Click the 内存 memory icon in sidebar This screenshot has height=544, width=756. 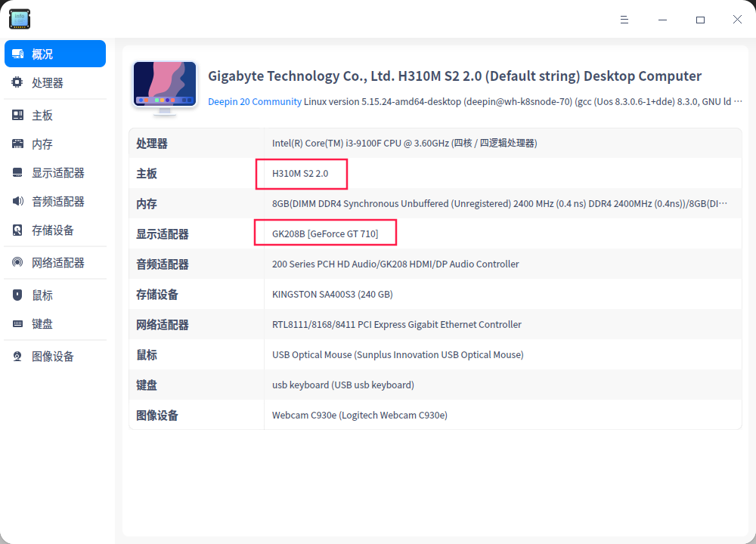[x=18, y=144]
